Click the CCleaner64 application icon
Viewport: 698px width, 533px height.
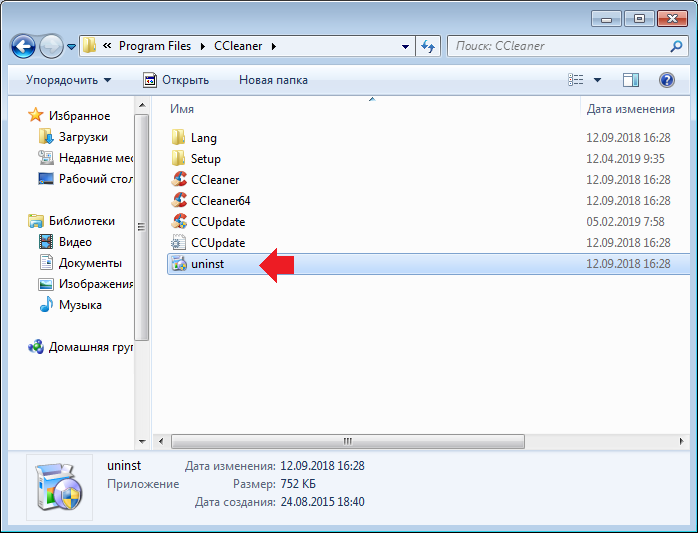pyautogui.click(x=179, y=200)
